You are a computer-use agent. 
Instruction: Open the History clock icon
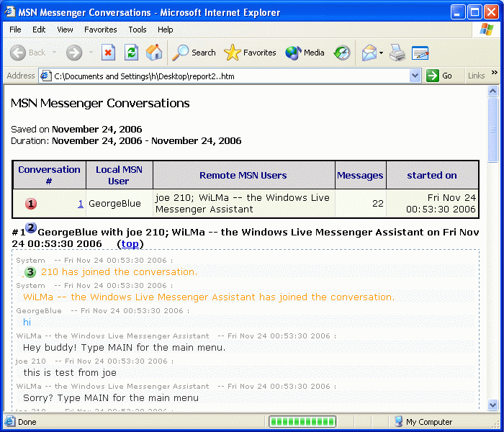point(342,53)
